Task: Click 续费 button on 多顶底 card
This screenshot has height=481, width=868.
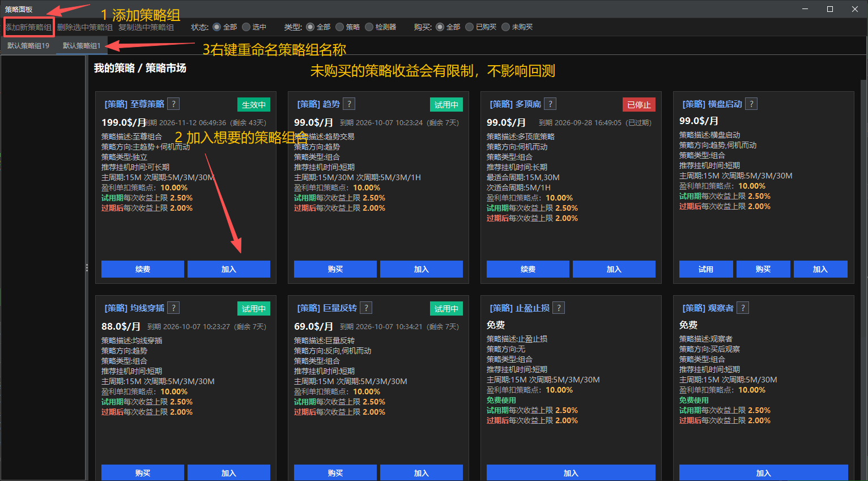Action: [x=528, y=269]
